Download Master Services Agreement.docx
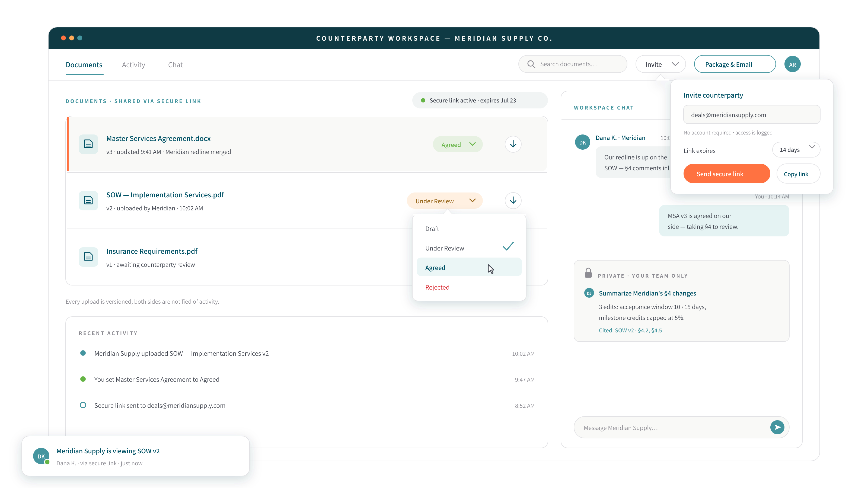 tap(513, 144)
